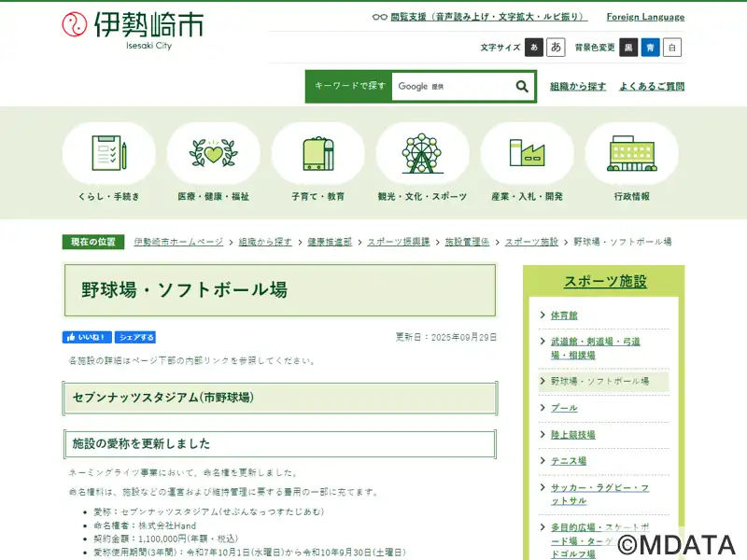Screen dimensions: 747x560
Task: Click the chevron beside プール
Action: click(543, 407)
